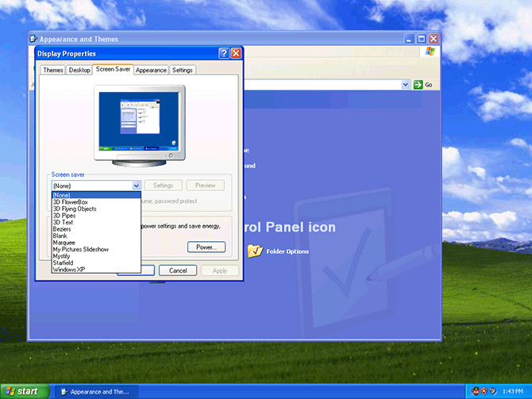
Task: Pick 3D Flying Objects screen saver
Action: coord(96,209)
